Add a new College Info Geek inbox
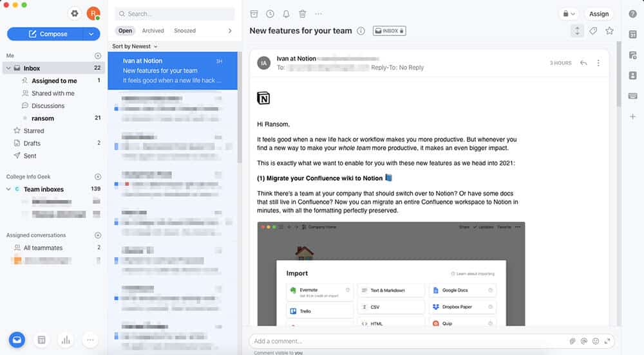The image size is (644, 355). pos(98,177)
